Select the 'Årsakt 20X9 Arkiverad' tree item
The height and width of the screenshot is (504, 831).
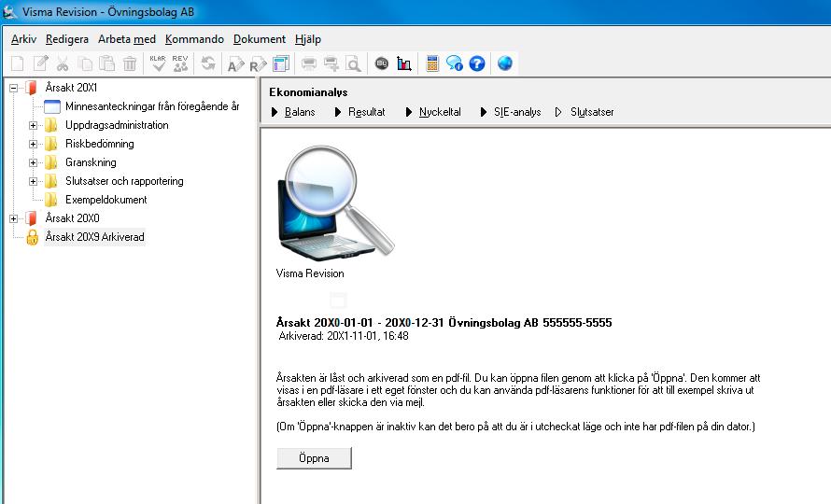pyautogui.click(x=95, y=237)
